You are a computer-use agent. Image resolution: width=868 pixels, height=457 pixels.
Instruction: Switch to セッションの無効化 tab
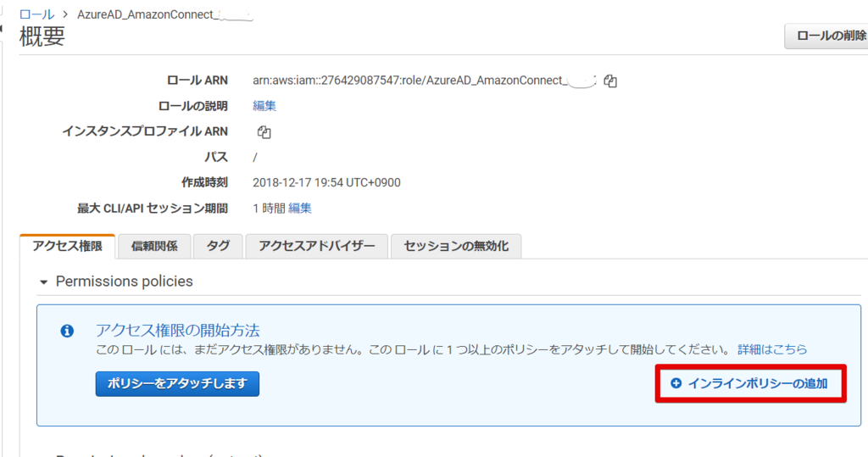[456, 247]
